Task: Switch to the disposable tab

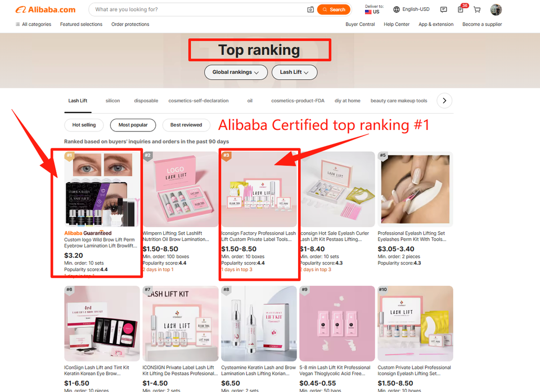Action: click(x=146, y=101)
